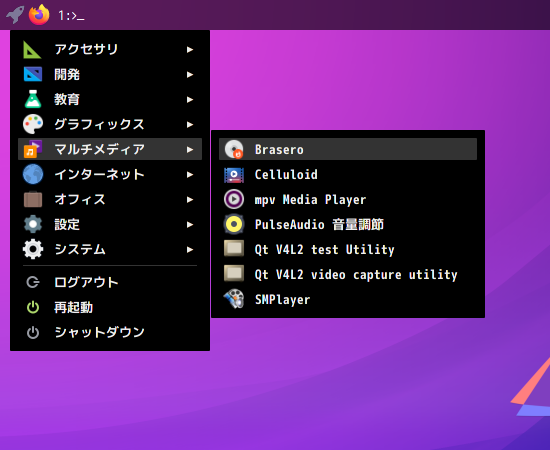Click the mpv purple play icon
The width and height of the screenshot is (550, 450).
click(x=234, y=199)
